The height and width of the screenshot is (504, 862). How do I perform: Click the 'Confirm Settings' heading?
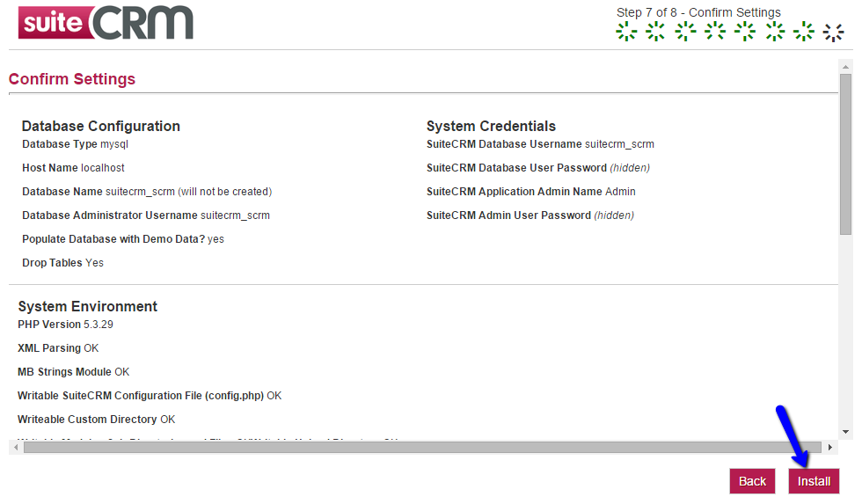pyautogui.click(x=72, y=79)
